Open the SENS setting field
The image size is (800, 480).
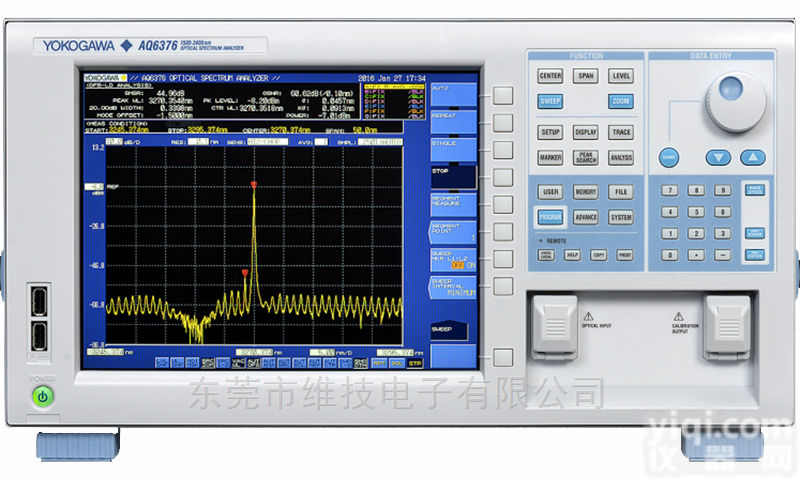[x=264, y=142]
